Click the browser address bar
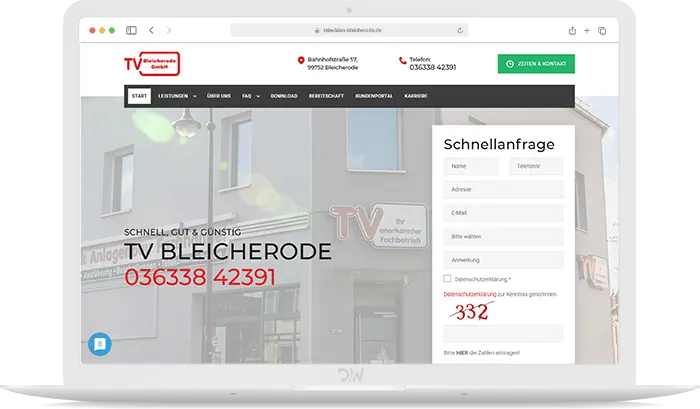Image resolution: width=700 pixels, height=409 pixels. pos(349,30)
